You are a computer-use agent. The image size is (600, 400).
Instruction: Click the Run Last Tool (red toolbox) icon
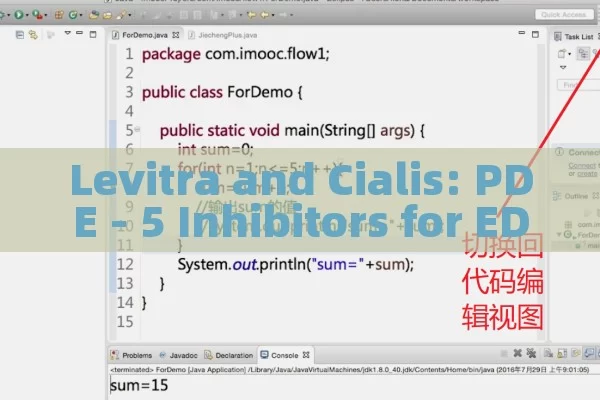point(37,15)
